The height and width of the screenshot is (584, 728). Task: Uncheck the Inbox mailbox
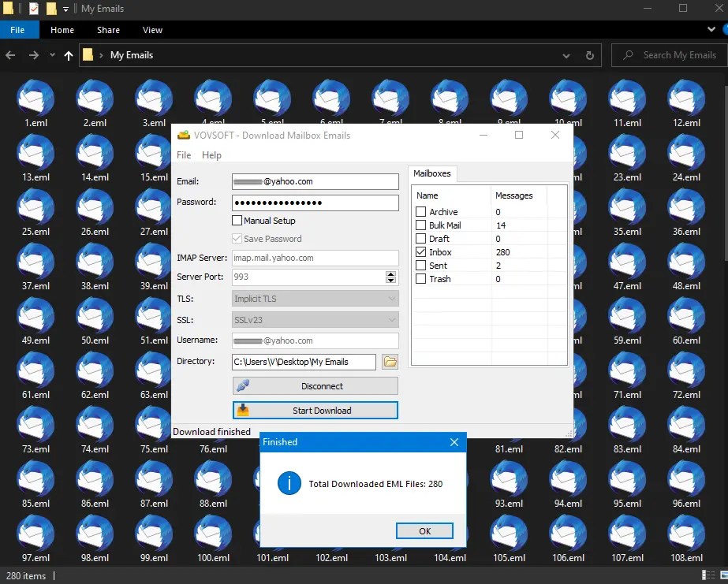[x=421, y=252]
